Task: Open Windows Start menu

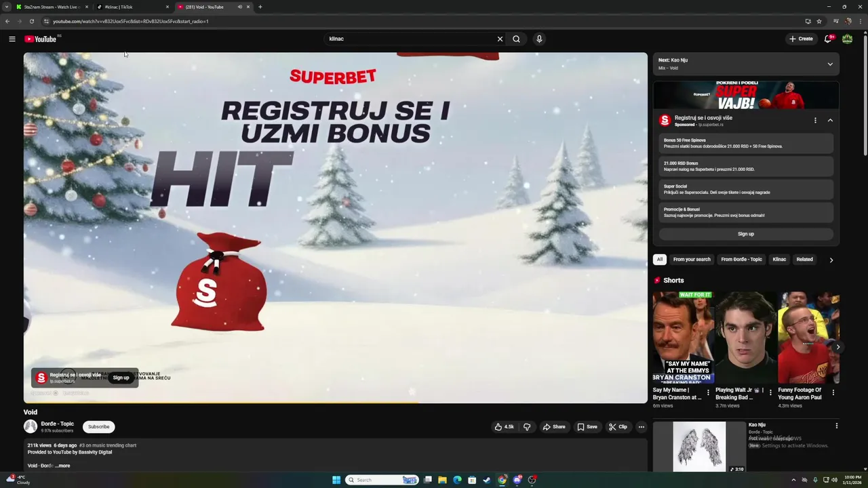Action: pos(336,480)
